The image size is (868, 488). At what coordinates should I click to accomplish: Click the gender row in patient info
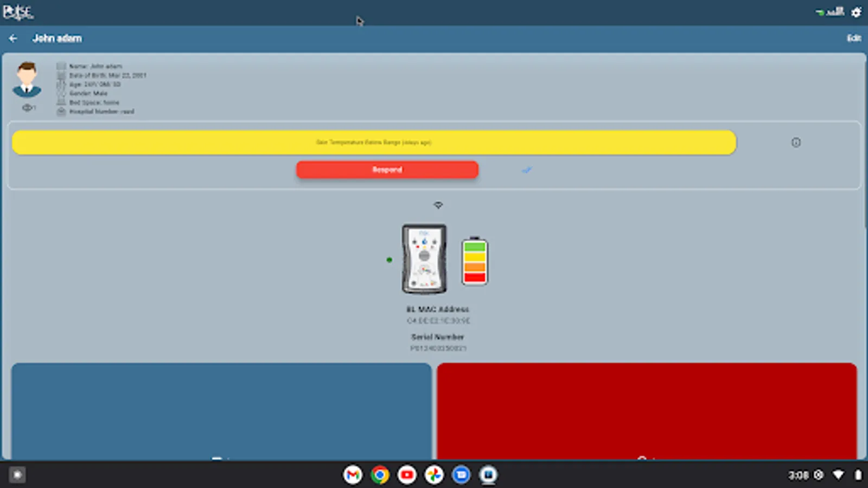pyautogui.click(x=88, y=93)
